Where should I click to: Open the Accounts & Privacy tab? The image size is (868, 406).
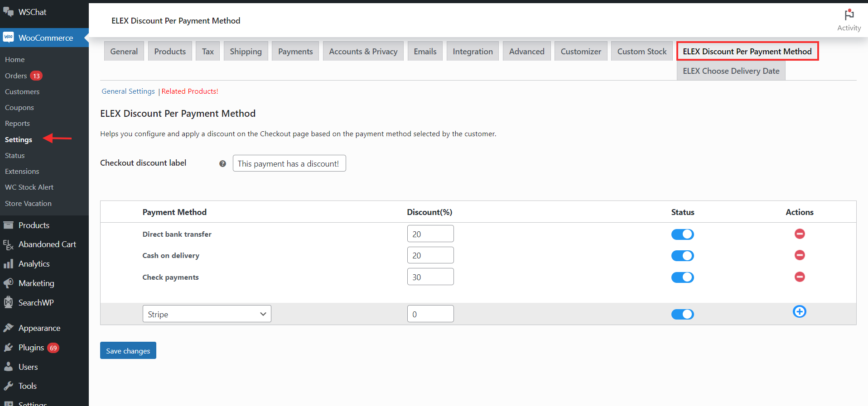(363, 51)
